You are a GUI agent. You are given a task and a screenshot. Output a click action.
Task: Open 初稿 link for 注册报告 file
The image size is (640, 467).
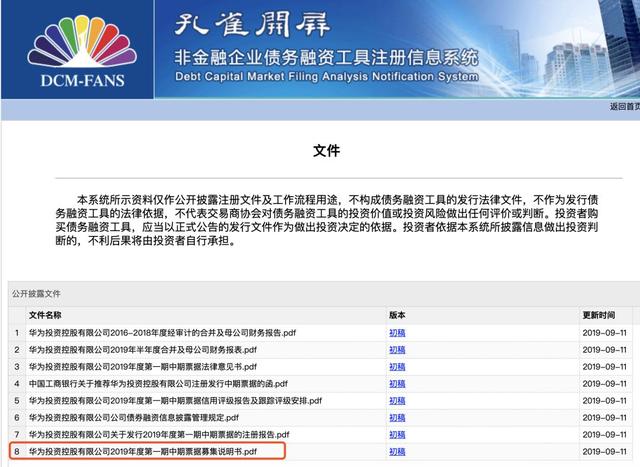coord(397,435)
